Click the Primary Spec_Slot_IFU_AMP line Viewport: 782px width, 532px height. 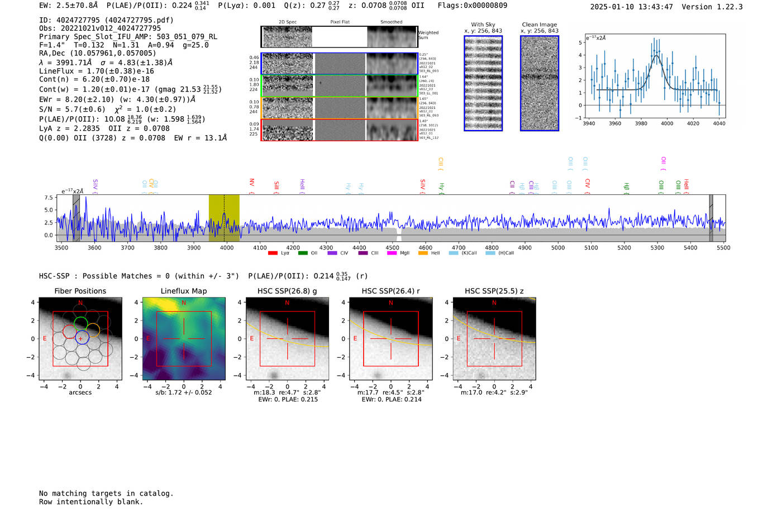(128, 37)
